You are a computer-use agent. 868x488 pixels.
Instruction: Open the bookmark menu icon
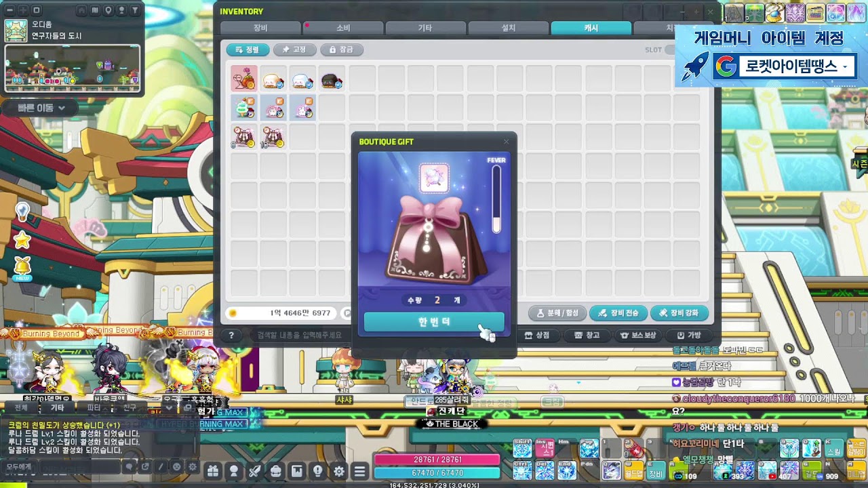tap(297, 471)
